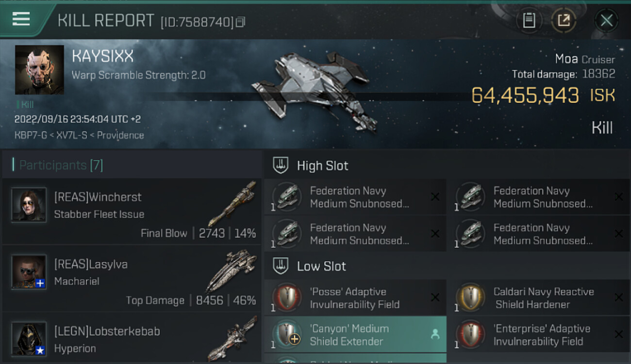Open Wincherst's pilot portrait
Image resolution: width=631 pixels, height=364 pixels.
coord(29,205)
